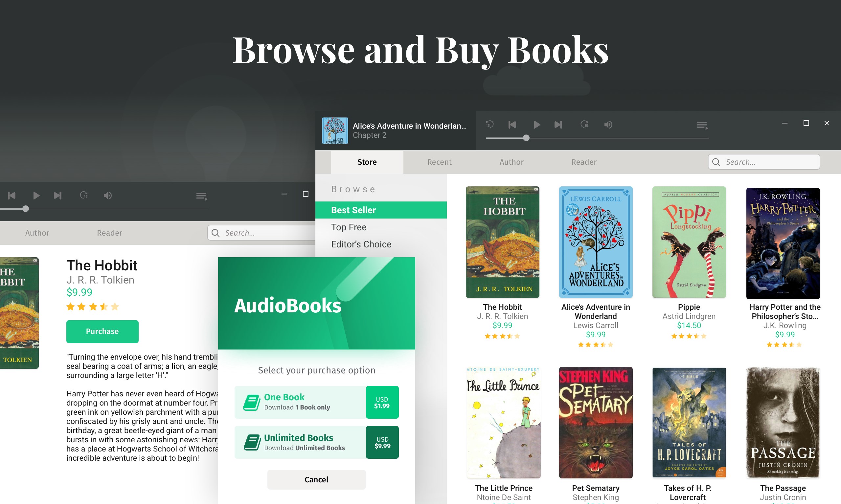Screen dimensions: 841x504
Task: Click play in the Hobbit window player
Action: (36, 195)
